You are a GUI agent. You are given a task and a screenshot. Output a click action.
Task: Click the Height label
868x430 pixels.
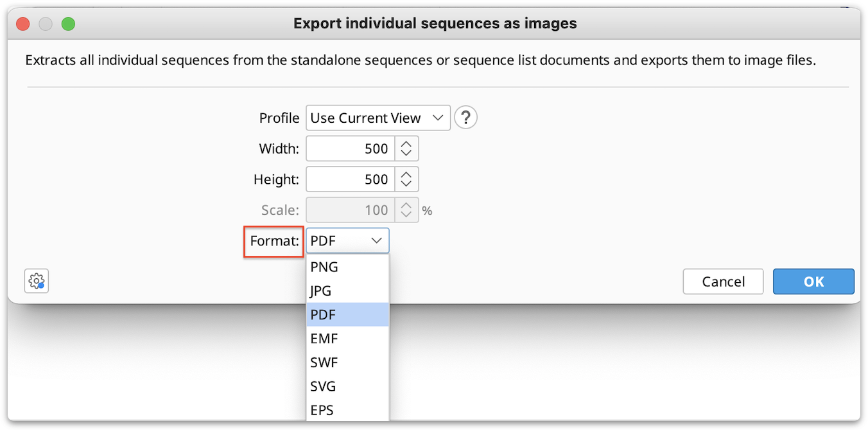point(277,179)
